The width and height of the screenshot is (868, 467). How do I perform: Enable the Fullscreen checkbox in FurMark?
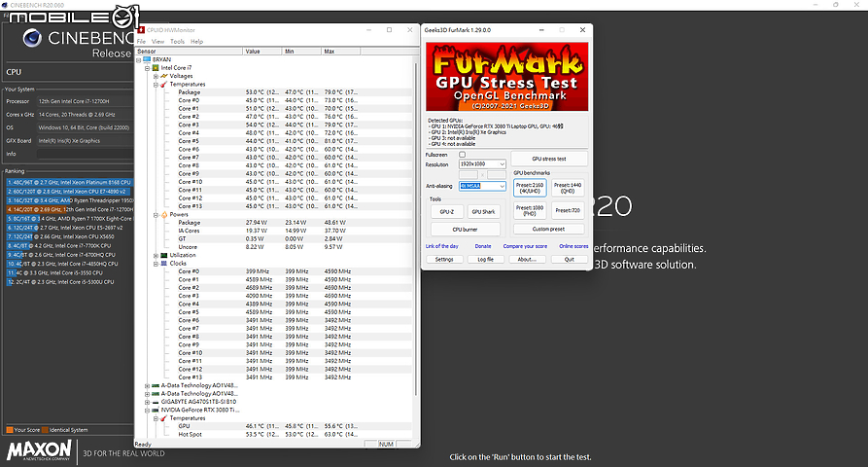pyautogui.click(x=463, y=155)
